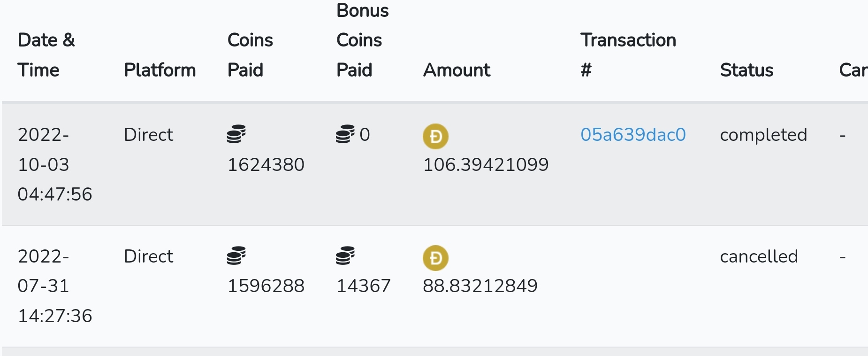Click the Amount column header
868x356 pixels.
(x=457, y=70)
